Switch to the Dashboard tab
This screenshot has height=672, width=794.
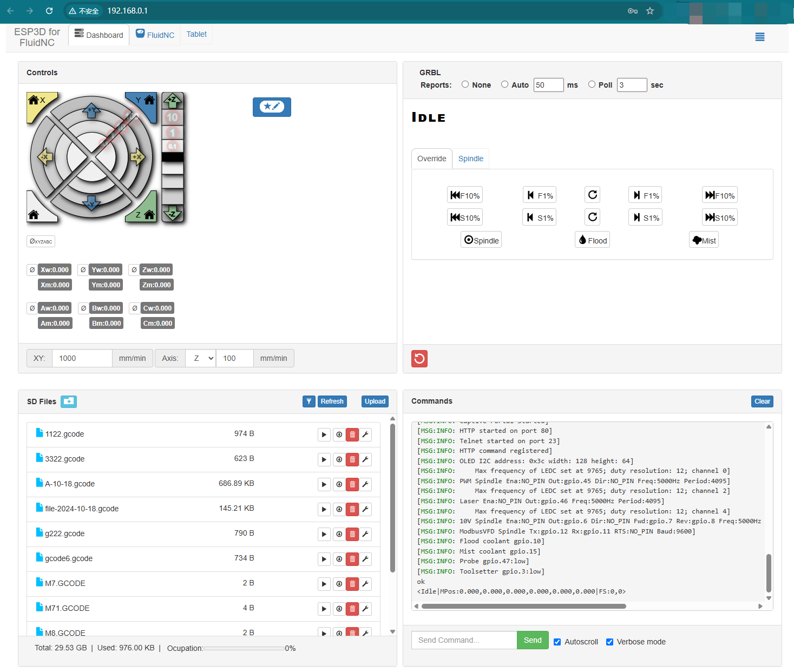(99, 35)
